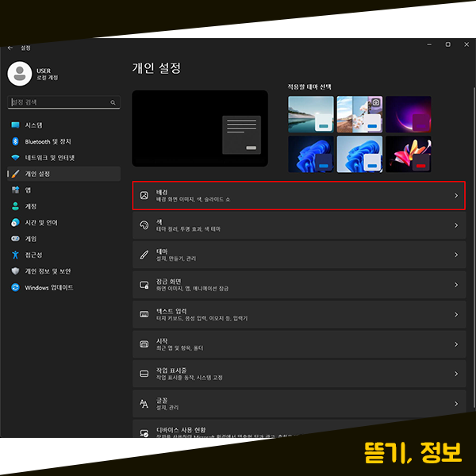Go to 접근성 settings

[63, 255]
